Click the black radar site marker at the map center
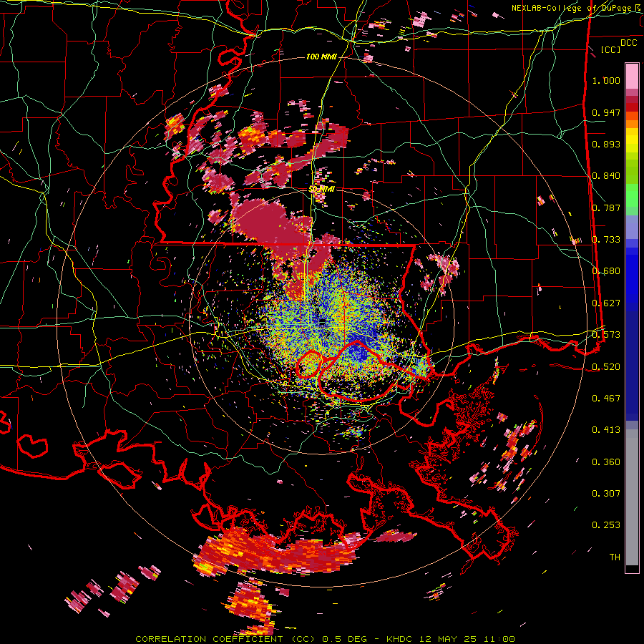 click(x=323, y=321)
